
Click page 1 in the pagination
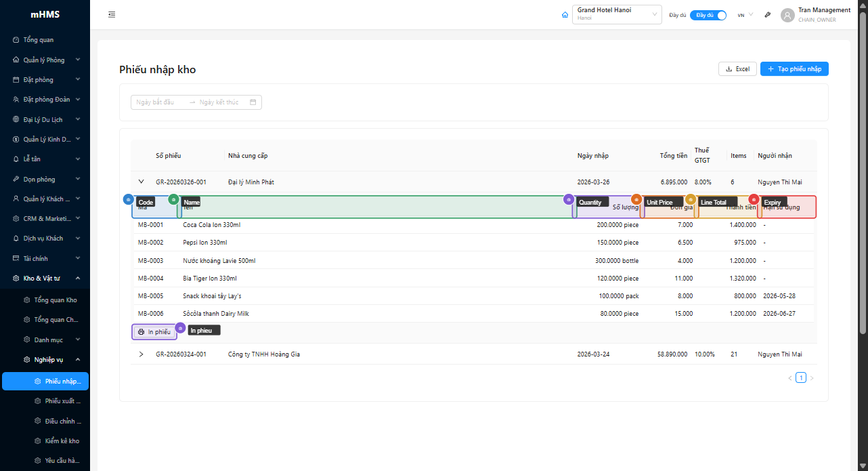coord(801,378)
